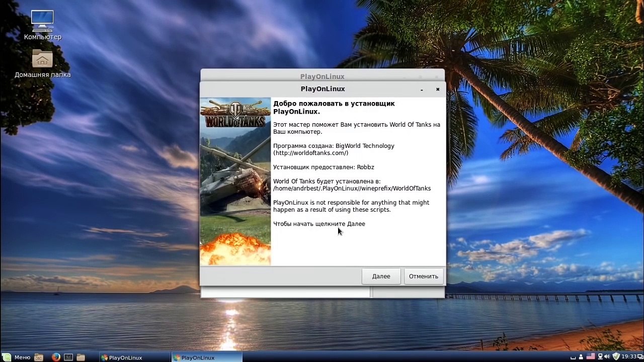This screenshot has height=362, width=644.
Task: Launch the terminal from the taskbar
Action: (68, 357)
